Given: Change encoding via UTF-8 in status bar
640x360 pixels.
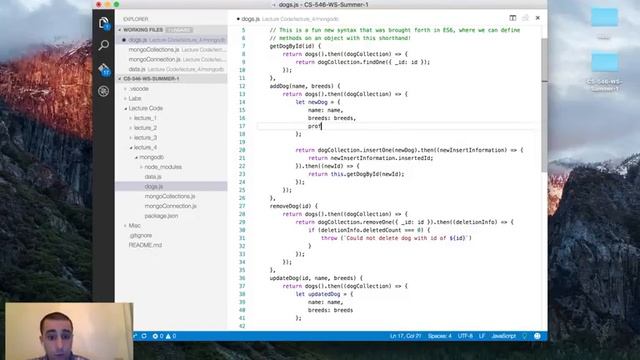Looking at the screenshot, I should 465,336.
